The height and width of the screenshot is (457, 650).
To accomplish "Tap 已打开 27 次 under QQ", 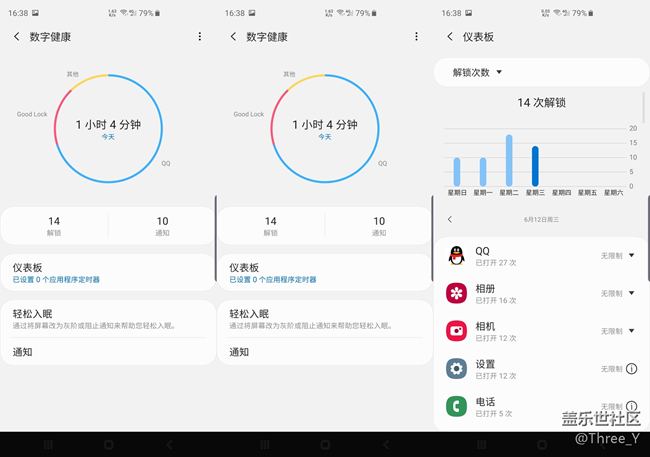I will [496, 263].
